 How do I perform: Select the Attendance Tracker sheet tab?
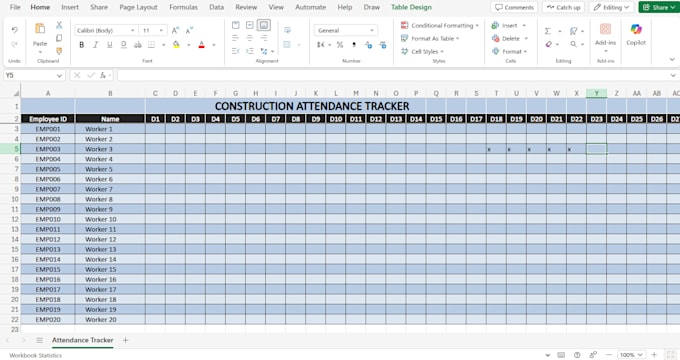[82, 340]
